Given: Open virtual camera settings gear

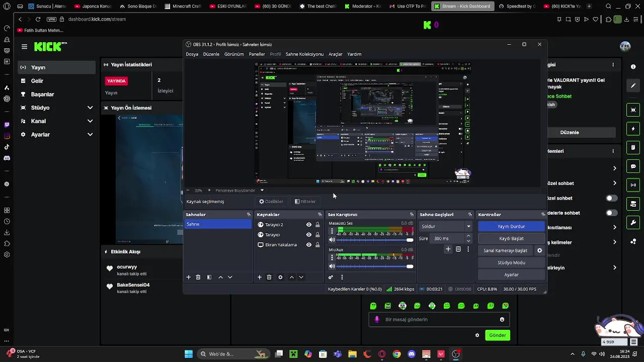Looking at the screenshot, I should tap(539, 250).
